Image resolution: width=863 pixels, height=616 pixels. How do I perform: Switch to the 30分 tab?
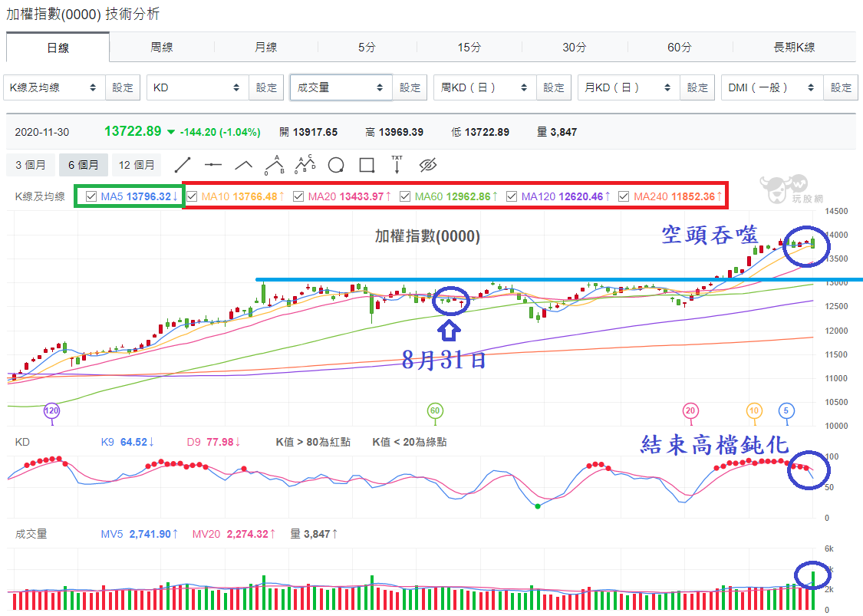574,48
